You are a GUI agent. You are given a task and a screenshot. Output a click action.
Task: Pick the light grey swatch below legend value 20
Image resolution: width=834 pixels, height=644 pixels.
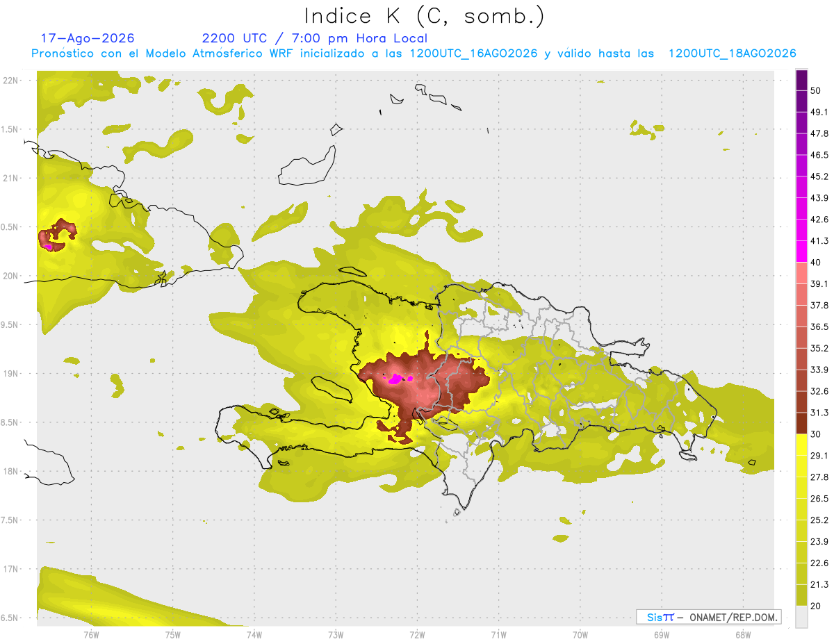pos(801,617)
